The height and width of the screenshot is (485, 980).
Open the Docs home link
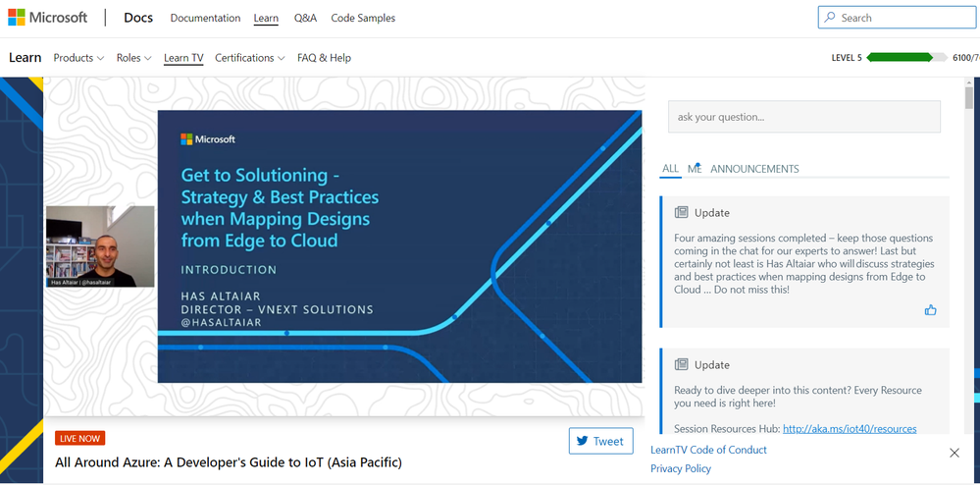[x=138, y=18]
